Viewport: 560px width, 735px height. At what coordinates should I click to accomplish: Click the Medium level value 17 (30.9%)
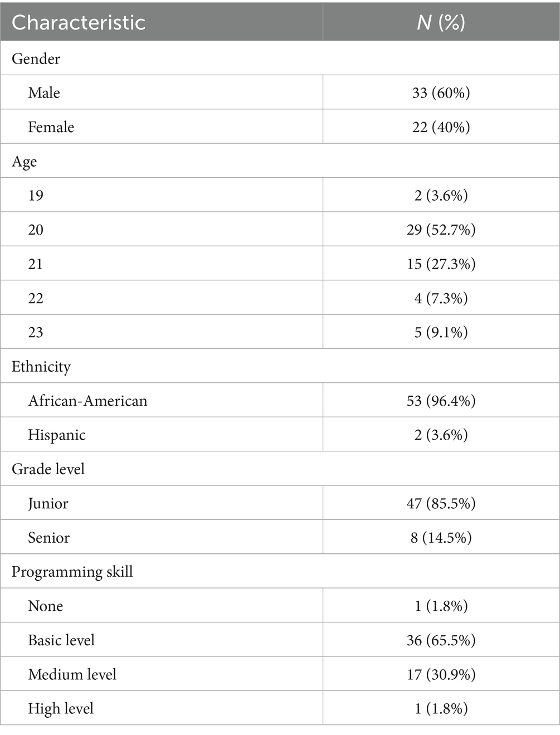pos(441,674)
